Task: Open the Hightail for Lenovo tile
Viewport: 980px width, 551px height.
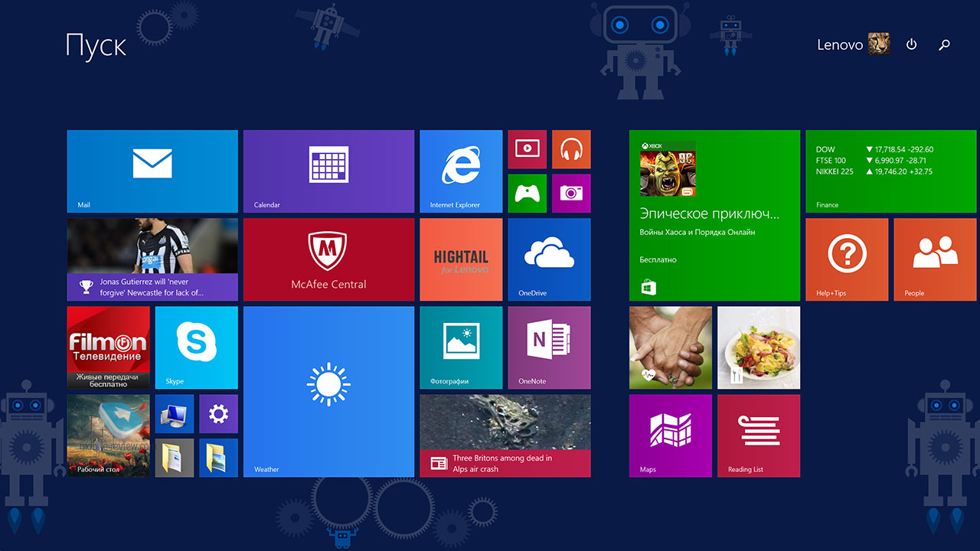Action: tap(461, 259)
